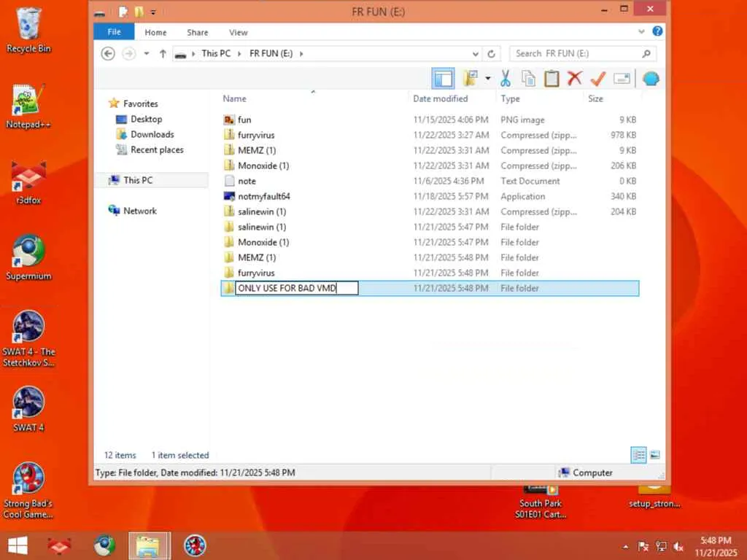This screenshot has height=560, width=747.
Task: Select Desktop under Favorites
Action: 146,119
